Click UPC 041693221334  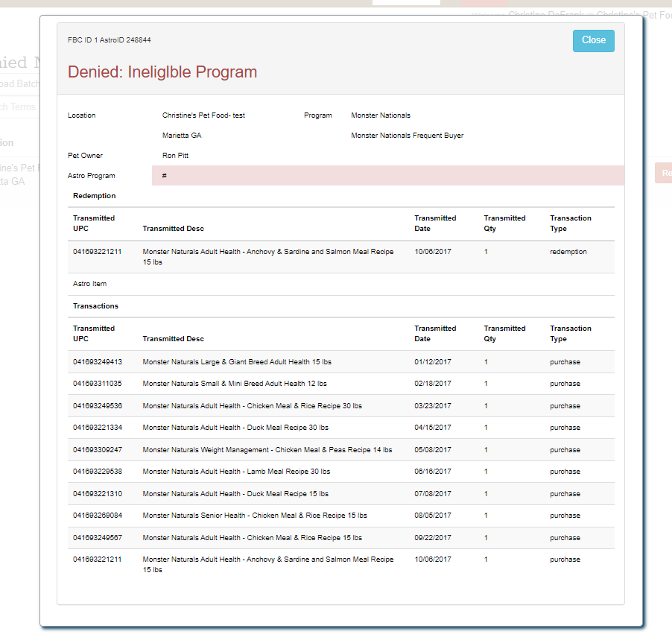click(x=98, y=428)
